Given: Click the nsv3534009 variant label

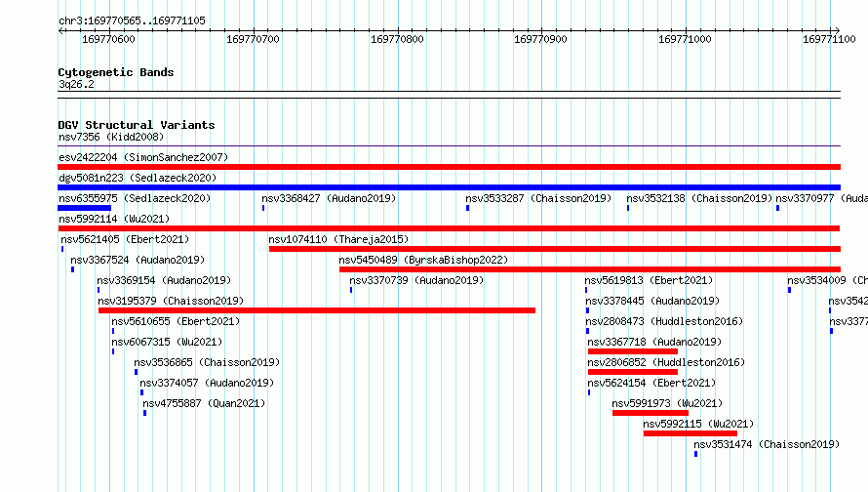Looking at the screenshot, I should [x=828, y=280].
